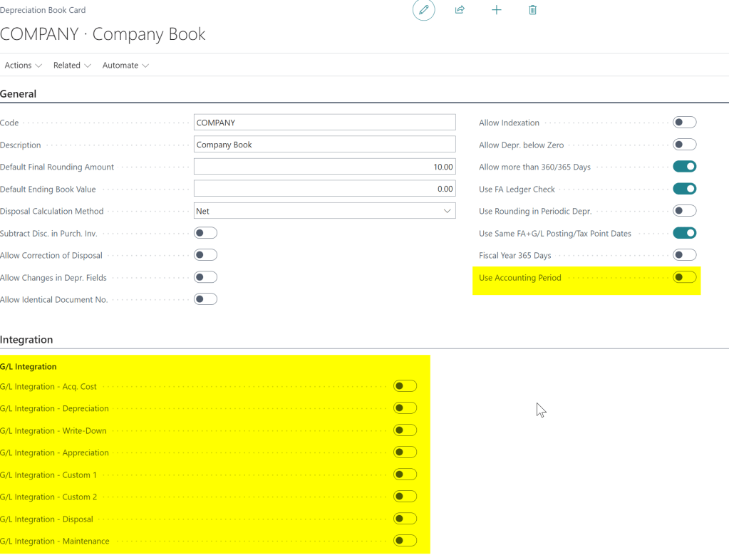The width and height of the screenshot is (729, 560).
Task: Enable G/L Integration - Acq. Cost
Action: pos(405,386)
